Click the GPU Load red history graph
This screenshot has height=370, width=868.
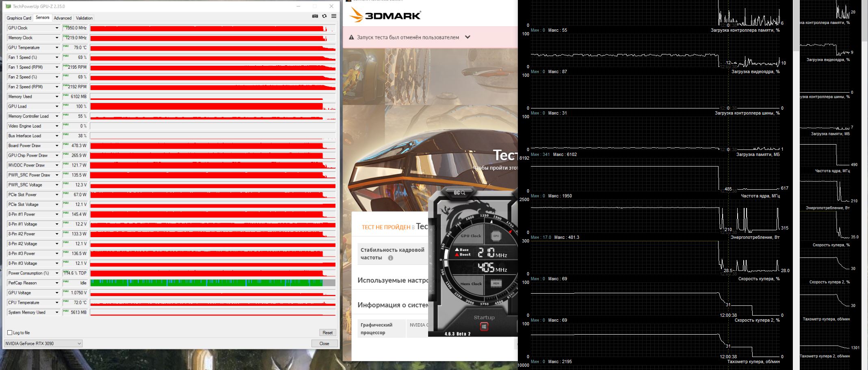tap(213, 106)
